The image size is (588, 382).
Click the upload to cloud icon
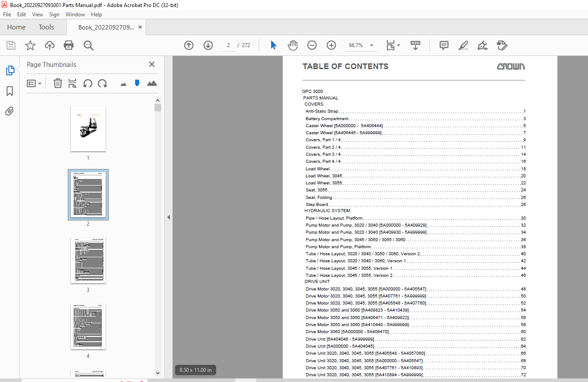50,45
